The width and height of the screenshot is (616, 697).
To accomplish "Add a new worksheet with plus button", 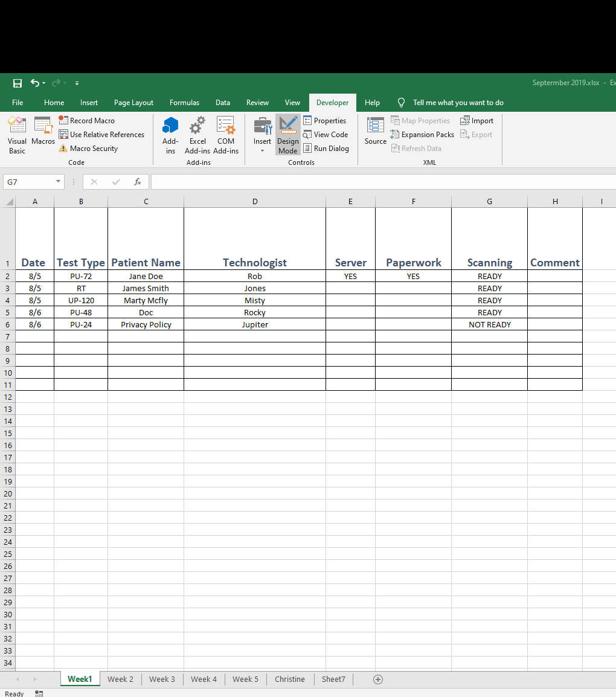I will 378,679.
